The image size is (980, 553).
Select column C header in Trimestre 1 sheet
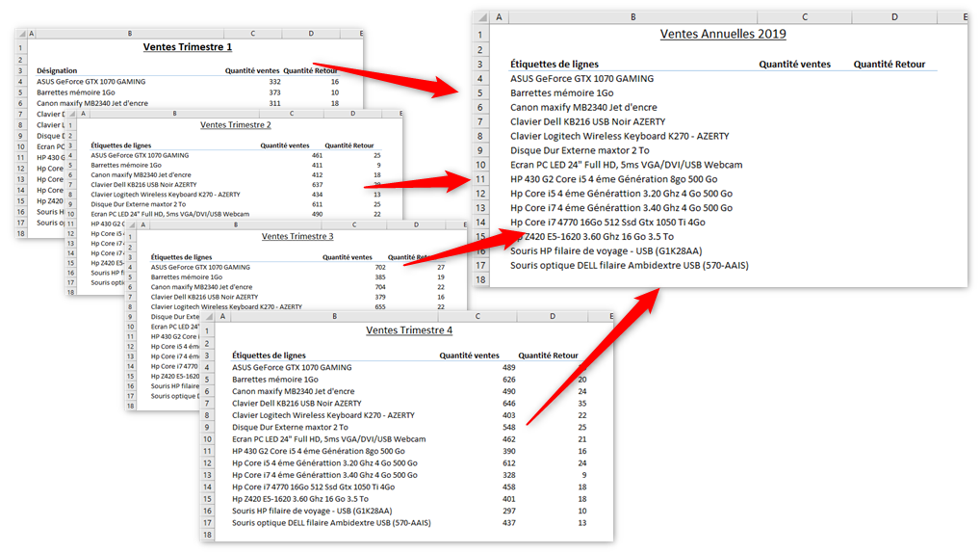(x=252, y=34)
